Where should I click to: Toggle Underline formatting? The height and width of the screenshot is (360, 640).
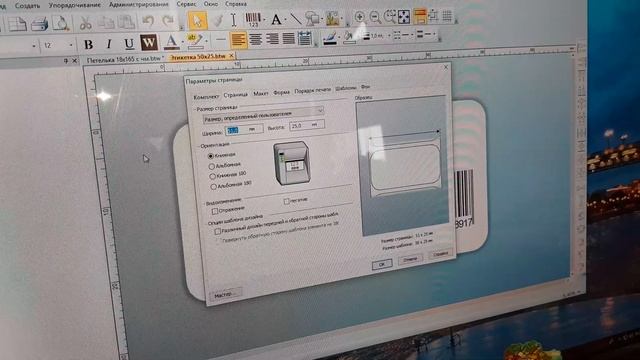129,43
